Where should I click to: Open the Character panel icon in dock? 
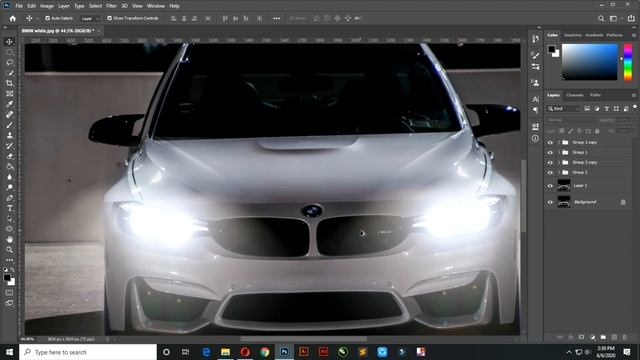pos(536,99)
